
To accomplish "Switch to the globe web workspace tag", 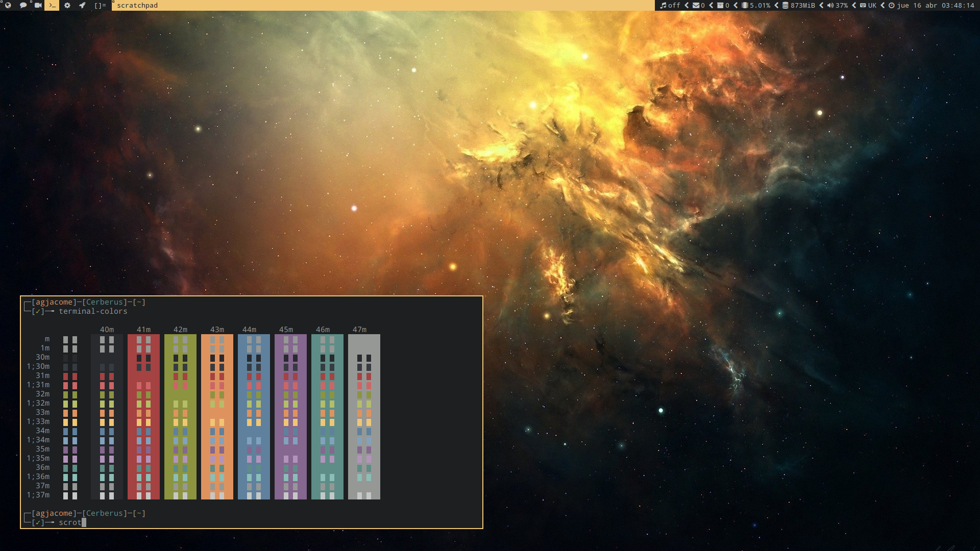I will point(8,5).
